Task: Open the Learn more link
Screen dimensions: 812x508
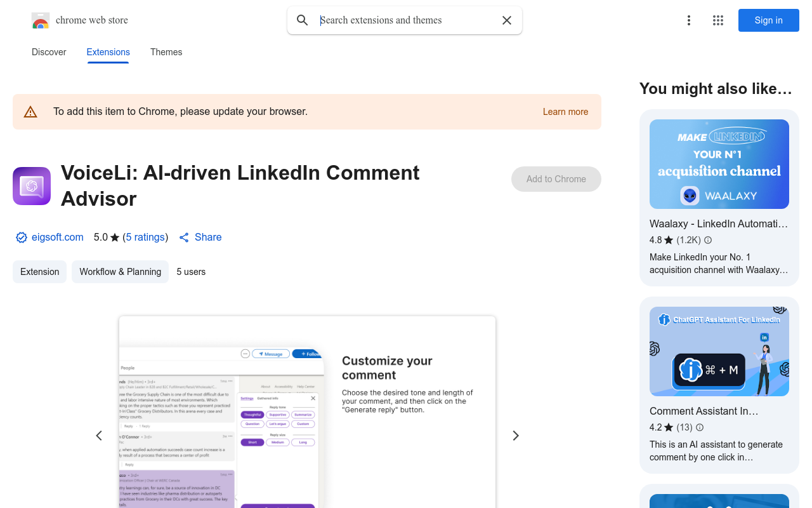Action: coord(565,112)
